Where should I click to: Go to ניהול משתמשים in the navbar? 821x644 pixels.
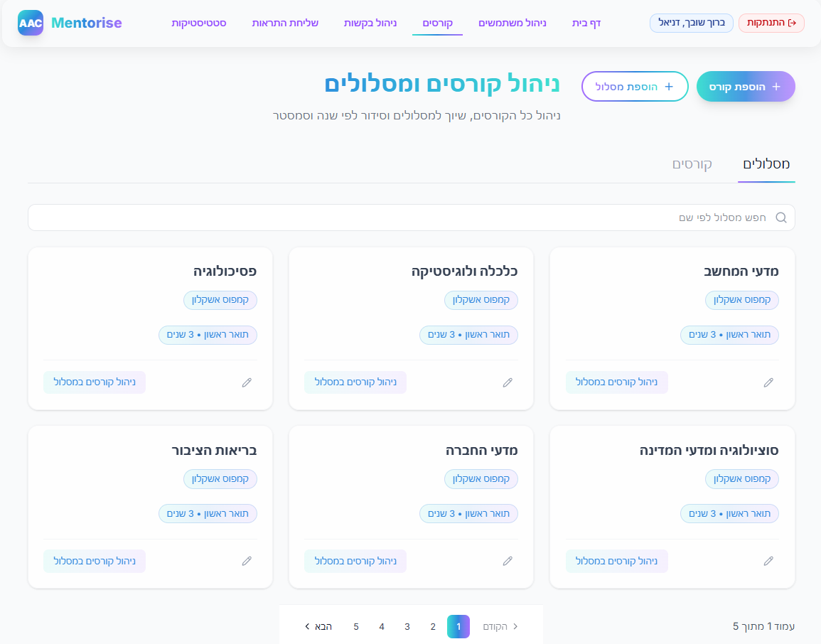click(x=512, y=23)
